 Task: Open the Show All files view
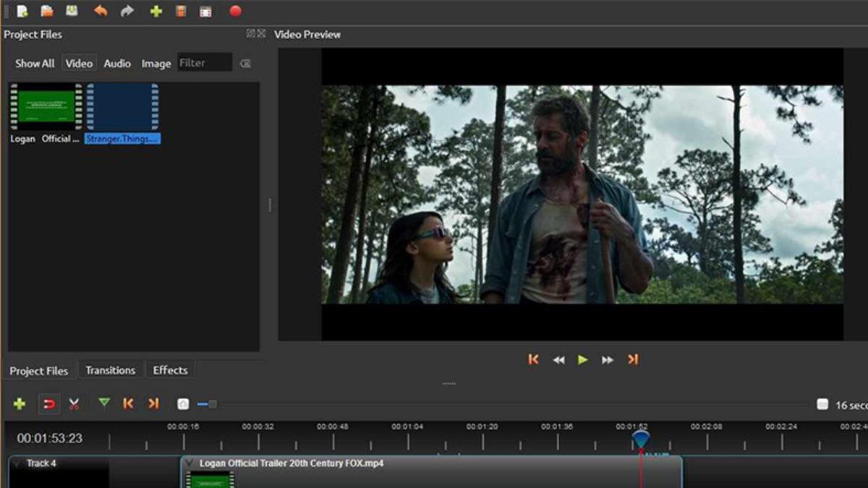(x=34, y=63)
